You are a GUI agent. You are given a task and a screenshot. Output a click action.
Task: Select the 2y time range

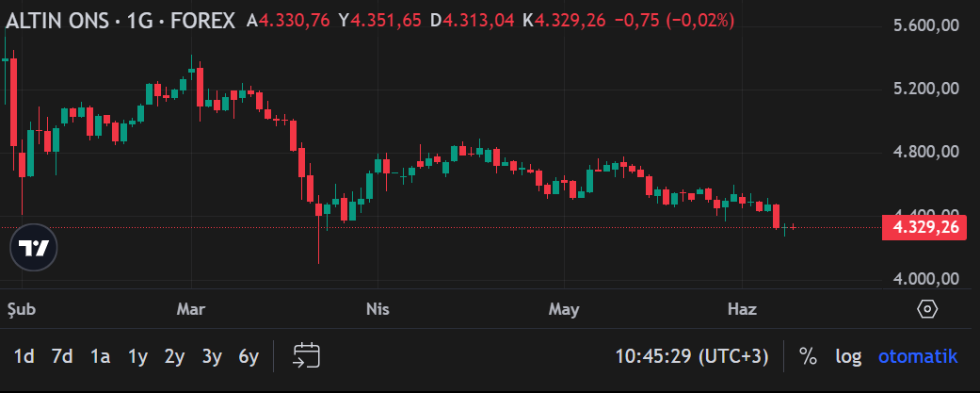(x=174, y=356)
